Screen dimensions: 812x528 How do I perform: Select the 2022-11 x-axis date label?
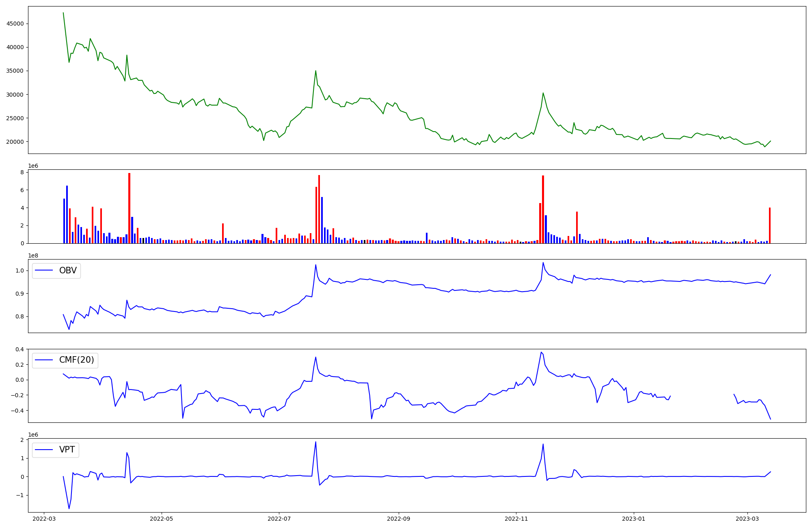click(516, 518)
